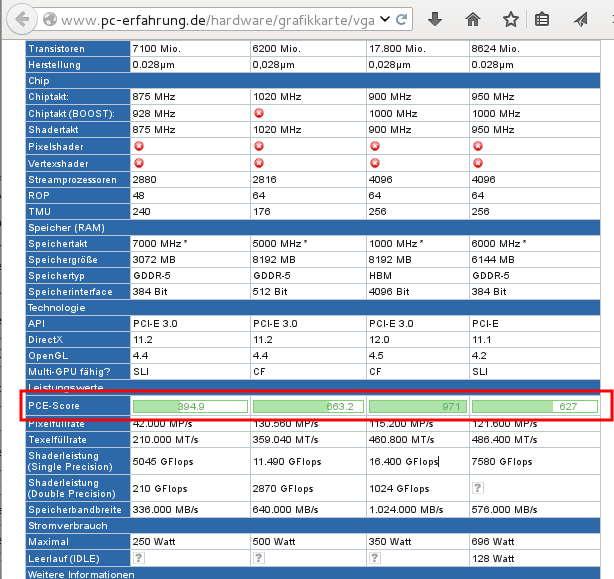Click red X icon in Chiptakt (BOOST) row

pos(259,113)
